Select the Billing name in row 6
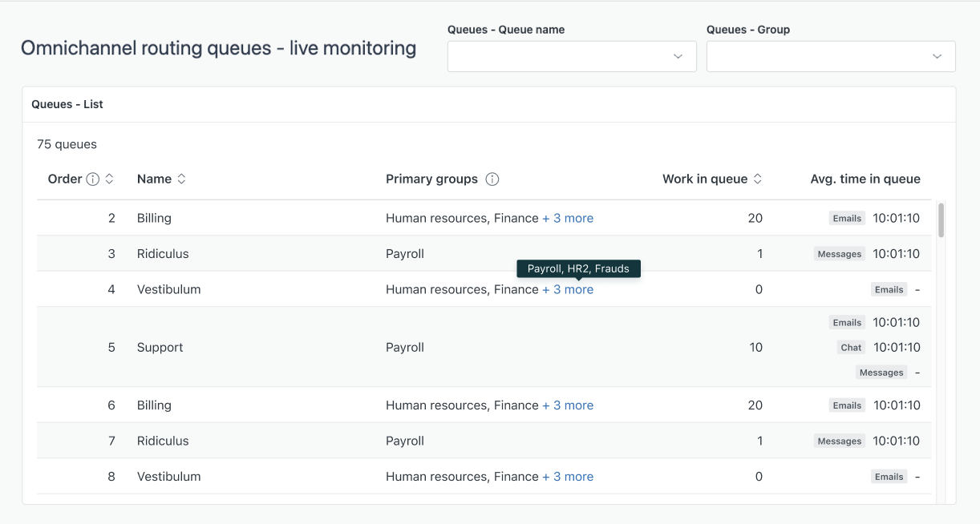Image resolution: width=980 pixels, height=524 pixels. pos(154,405)
